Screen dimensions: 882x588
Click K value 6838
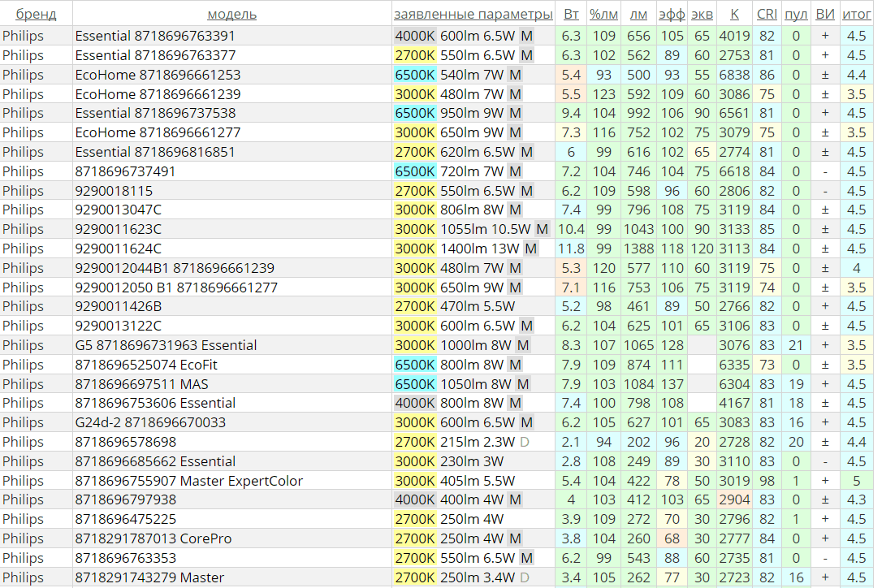[734, 75]
